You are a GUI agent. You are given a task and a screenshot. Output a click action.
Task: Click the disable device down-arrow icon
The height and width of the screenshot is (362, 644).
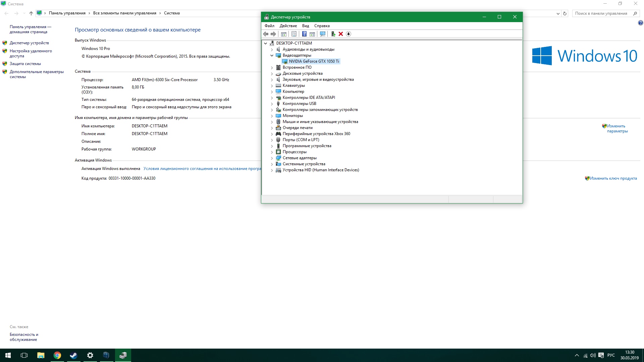[348, 34]
